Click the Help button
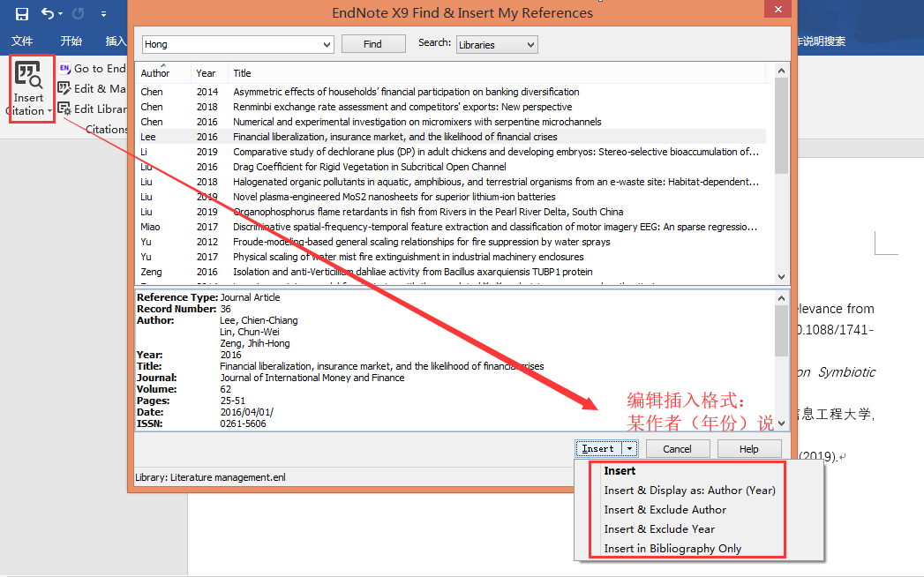 [x=749, y=449]
